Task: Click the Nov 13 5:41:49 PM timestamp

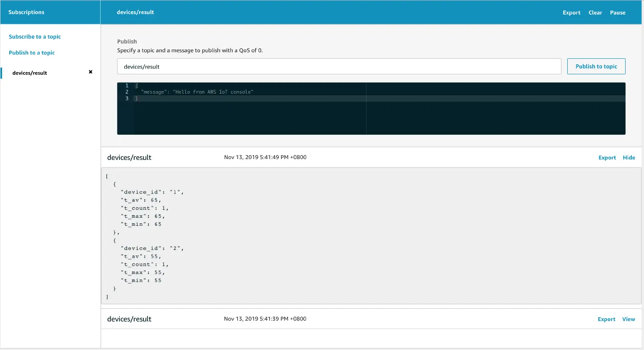Action: click(265, 157)
